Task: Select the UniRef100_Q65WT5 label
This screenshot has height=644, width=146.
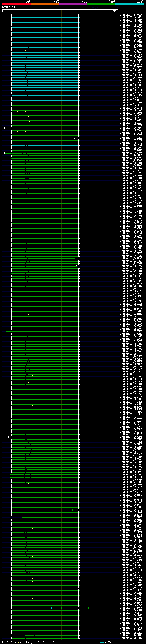Action: point(131,65)
